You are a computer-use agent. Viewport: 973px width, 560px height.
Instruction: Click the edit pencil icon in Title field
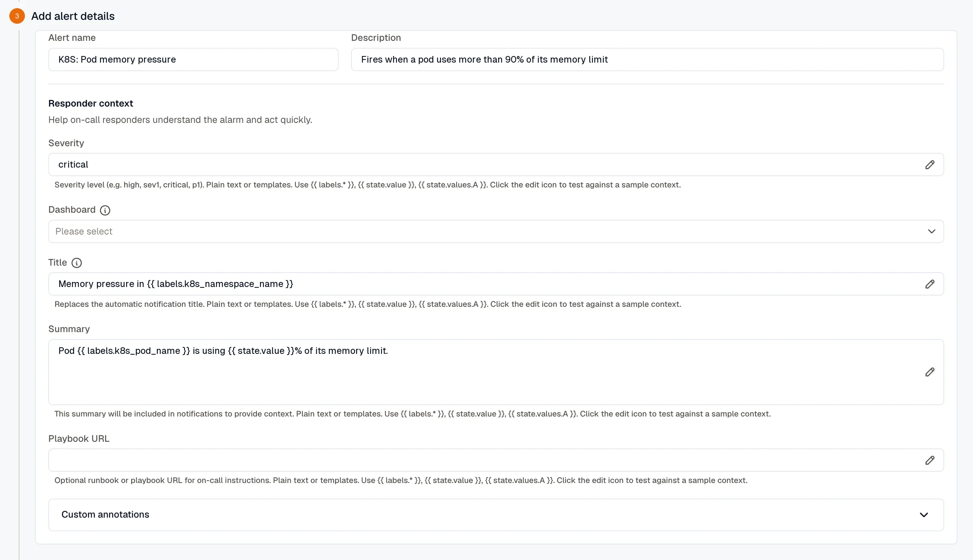pos(930,284)
